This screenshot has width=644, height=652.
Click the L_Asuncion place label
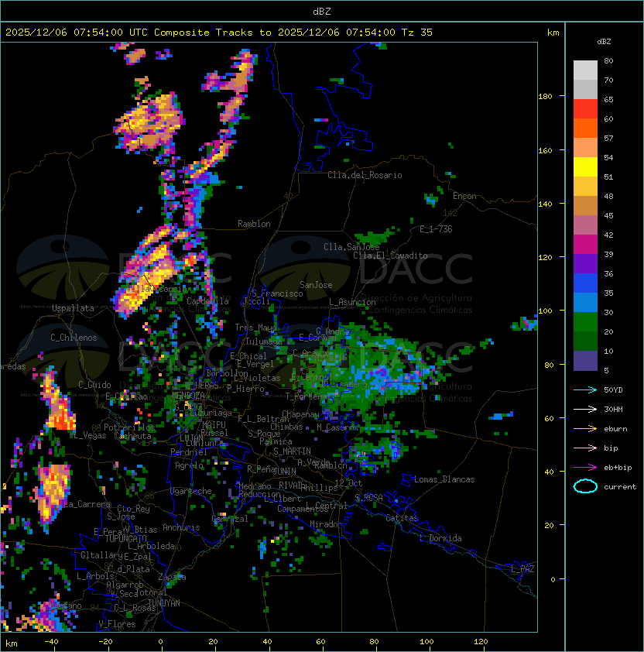(352, 302)
